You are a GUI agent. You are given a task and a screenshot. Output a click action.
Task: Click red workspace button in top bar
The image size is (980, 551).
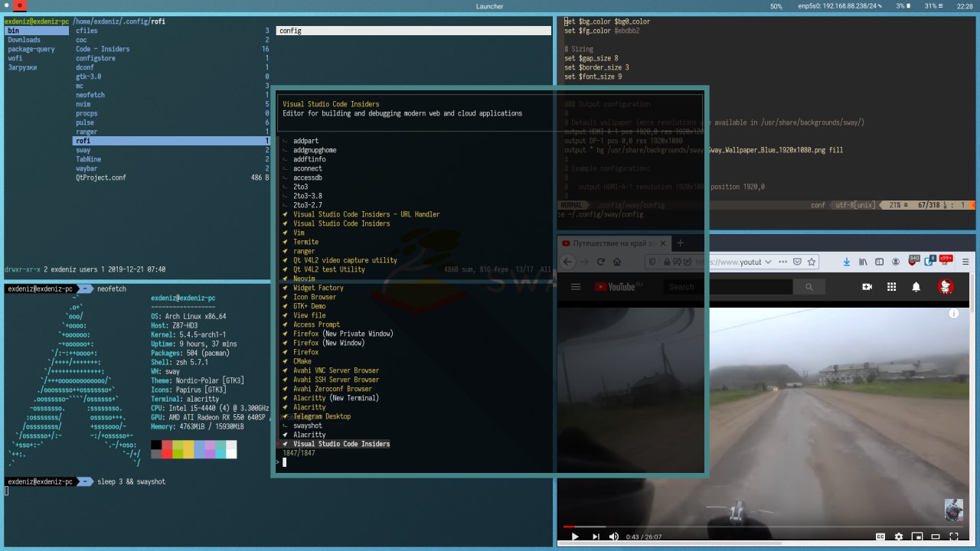[19, 6]
